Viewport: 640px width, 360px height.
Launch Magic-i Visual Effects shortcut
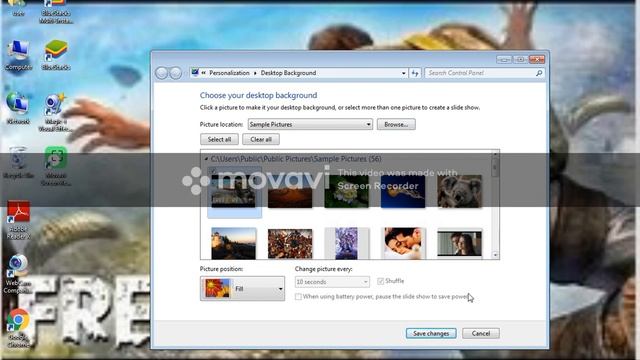(x=55, y=112)
